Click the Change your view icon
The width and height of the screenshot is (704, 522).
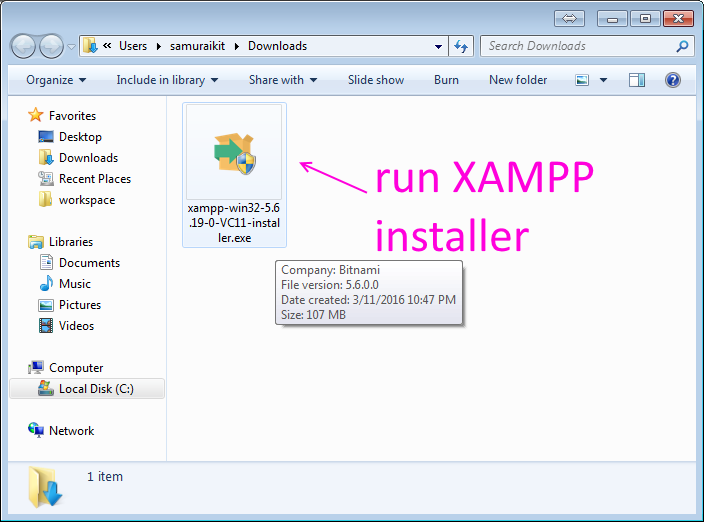coord(582,80)
